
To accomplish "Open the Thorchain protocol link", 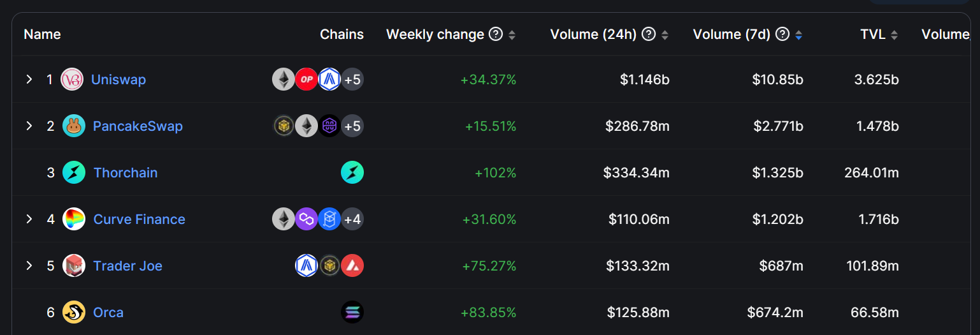I will (126, 173).
